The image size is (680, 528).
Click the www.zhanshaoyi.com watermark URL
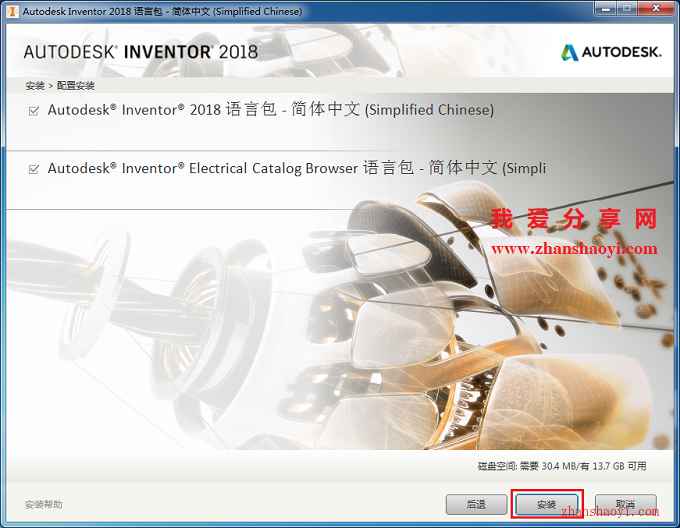(574, 249)
